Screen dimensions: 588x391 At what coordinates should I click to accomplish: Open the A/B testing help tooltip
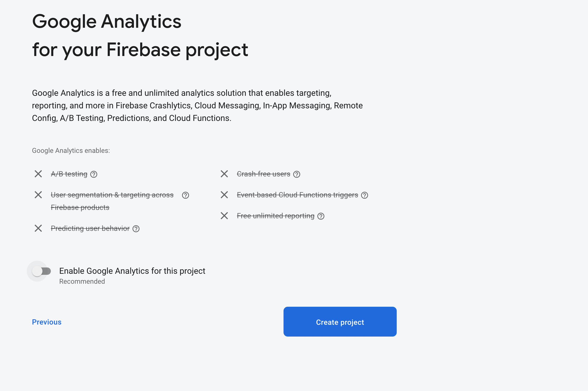[x=94, y=174]
